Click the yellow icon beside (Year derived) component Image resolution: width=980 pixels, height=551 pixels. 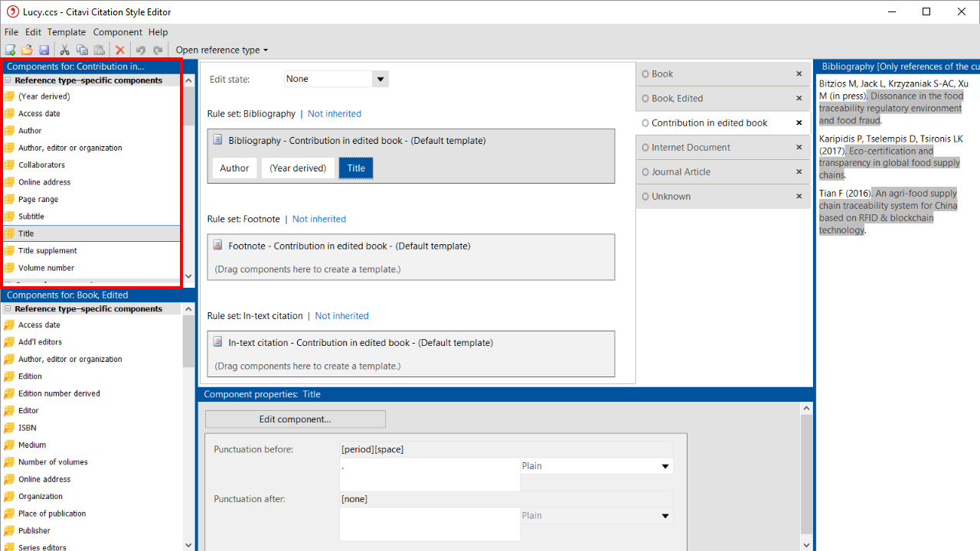click(9, 96)
